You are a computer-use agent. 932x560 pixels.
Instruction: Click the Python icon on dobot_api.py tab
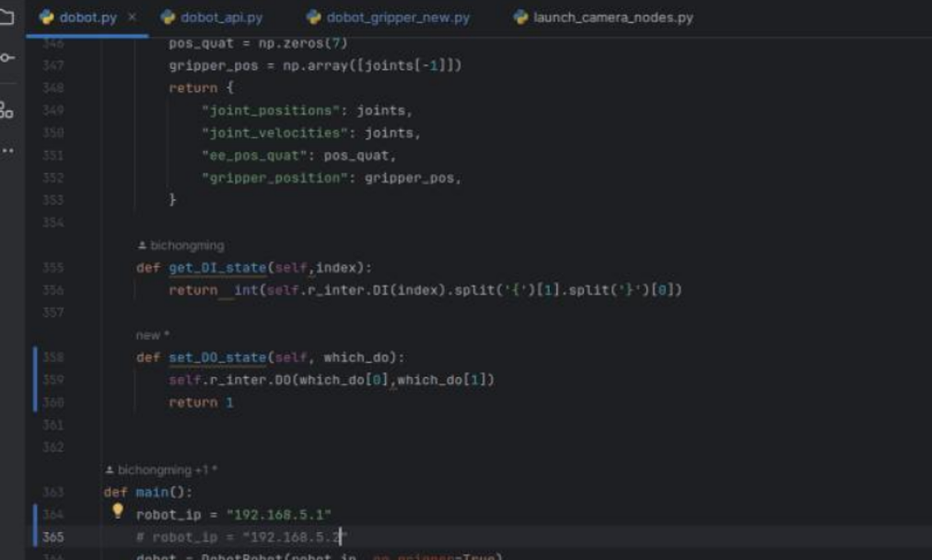point(168,17)
